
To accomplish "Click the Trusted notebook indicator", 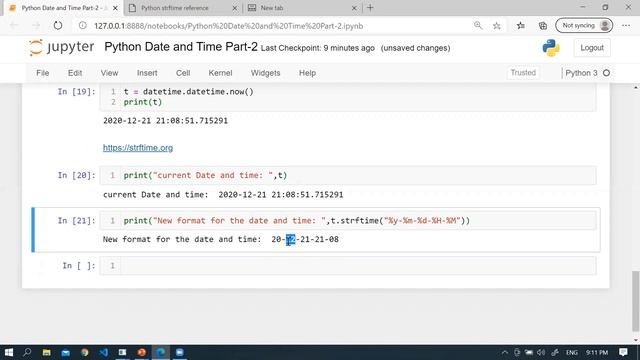I will tap(523, 73).
